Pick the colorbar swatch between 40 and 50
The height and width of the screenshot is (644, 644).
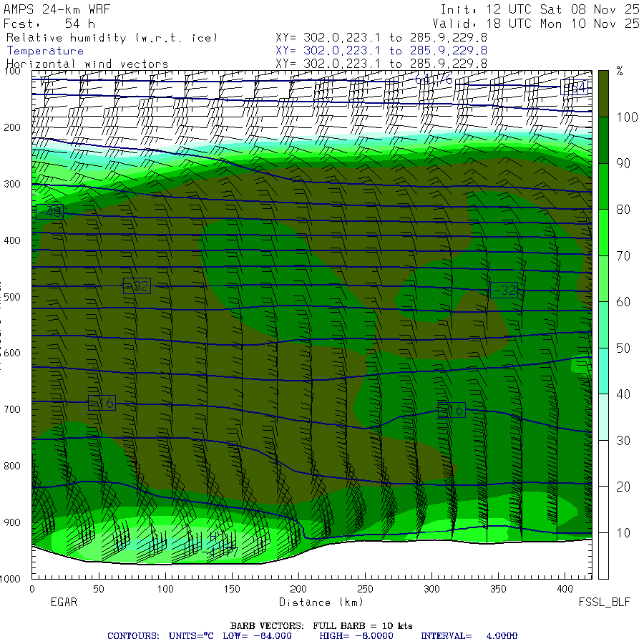tap(603, 370)
